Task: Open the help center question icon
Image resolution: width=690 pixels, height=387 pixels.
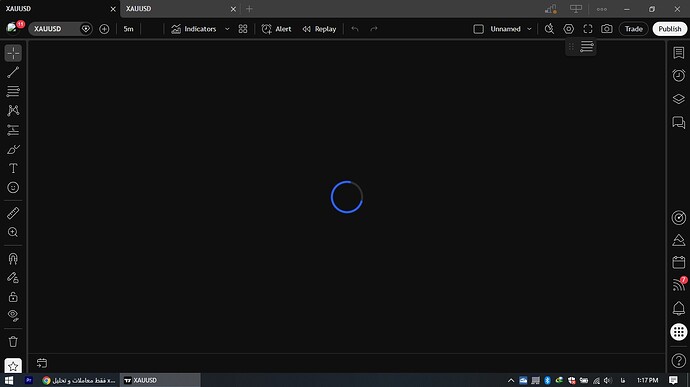Action: coord(679,361)
